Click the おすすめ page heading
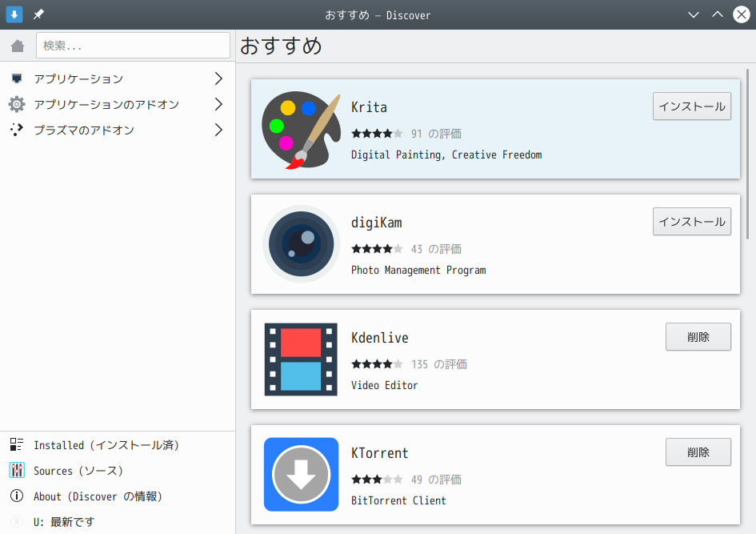Image resolution: width=756 pixels, height=534 pixels. pyautogui.click(x=281, y=46)
